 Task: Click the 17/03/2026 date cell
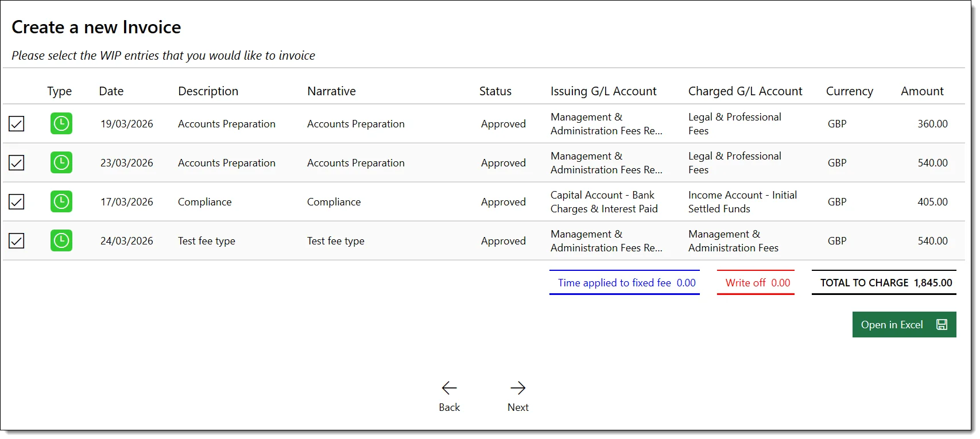(x=127, y=202)
